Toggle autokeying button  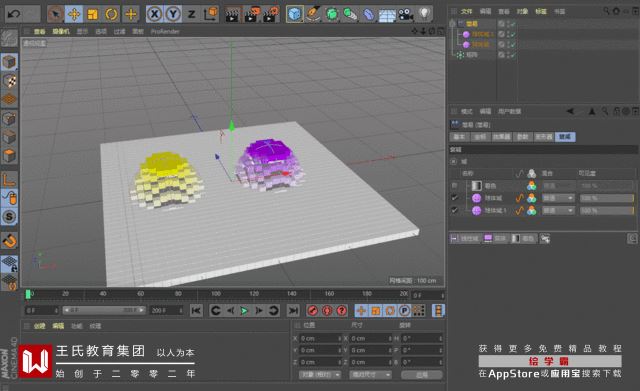327,311
